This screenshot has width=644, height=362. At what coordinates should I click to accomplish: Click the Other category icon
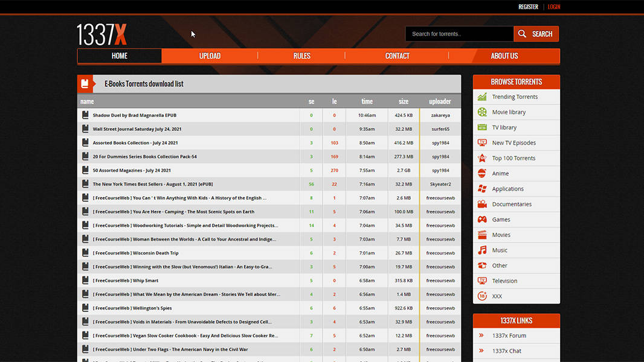click(x=482, y=265)
